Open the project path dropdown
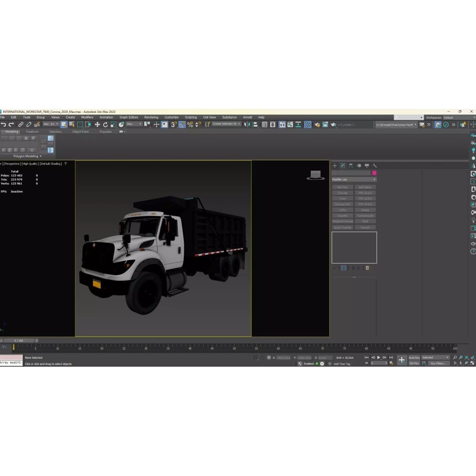 396,125
